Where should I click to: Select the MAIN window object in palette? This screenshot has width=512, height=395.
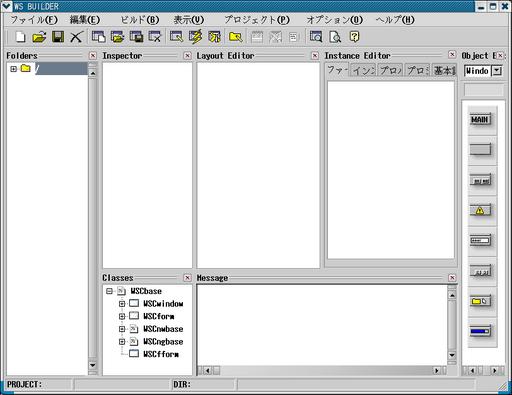pos(480,119)
